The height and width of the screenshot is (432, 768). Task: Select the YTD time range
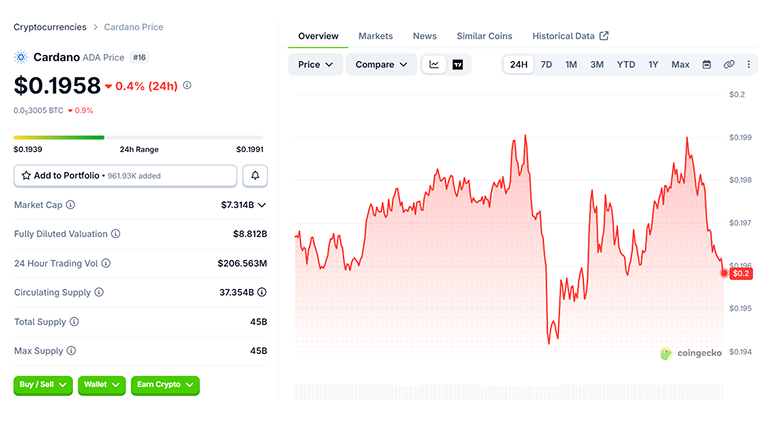626,65
